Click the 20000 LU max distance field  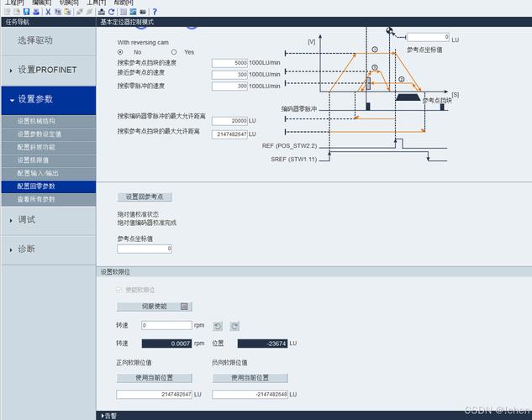pos(229,121)
